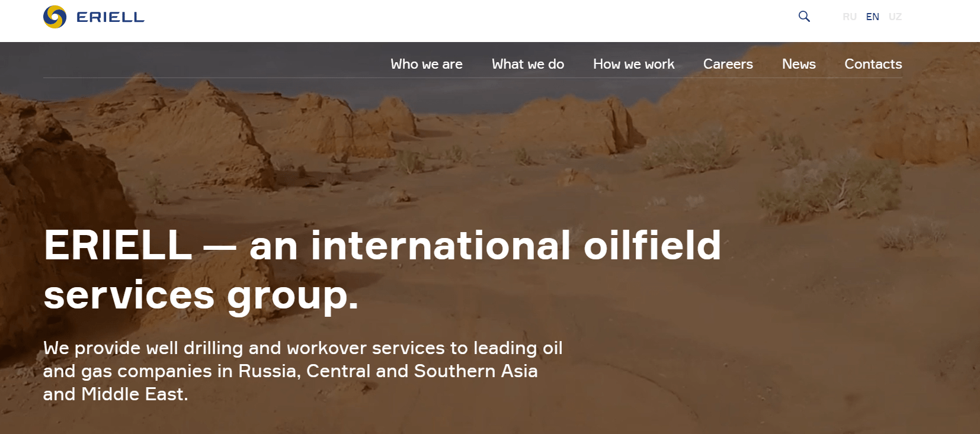Navigate to Contacts page
Screen dimensions: 980x434
873,64
